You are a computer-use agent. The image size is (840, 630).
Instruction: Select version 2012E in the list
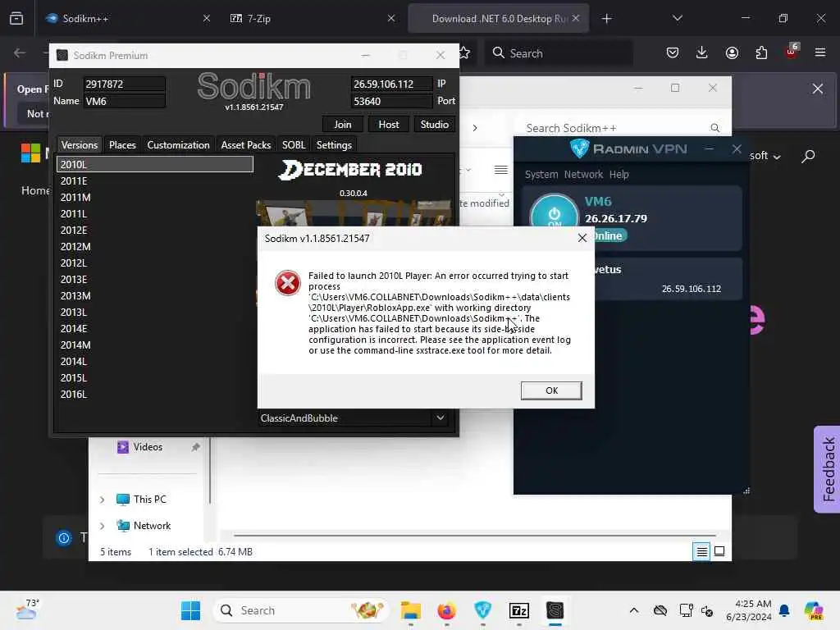click(x=155, y=230)
